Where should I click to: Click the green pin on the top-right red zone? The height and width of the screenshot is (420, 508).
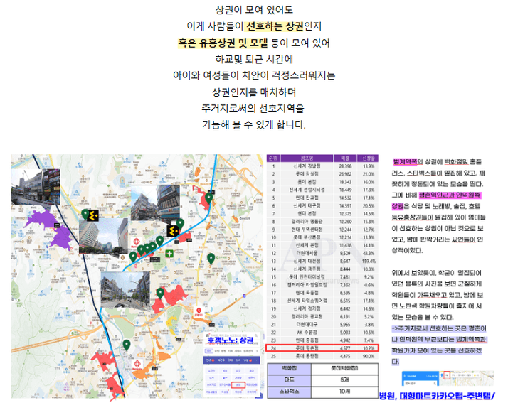point(209,198)
